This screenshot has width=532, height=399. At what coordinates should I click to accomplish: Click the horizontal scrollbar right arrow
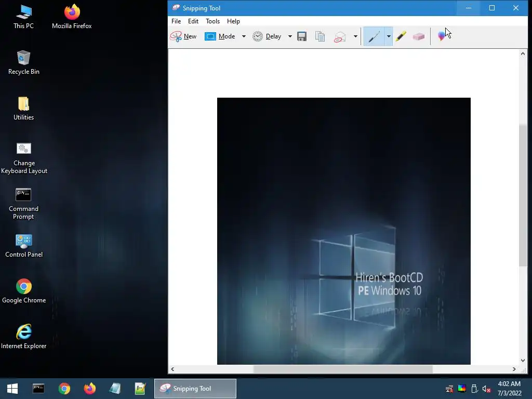514,369
